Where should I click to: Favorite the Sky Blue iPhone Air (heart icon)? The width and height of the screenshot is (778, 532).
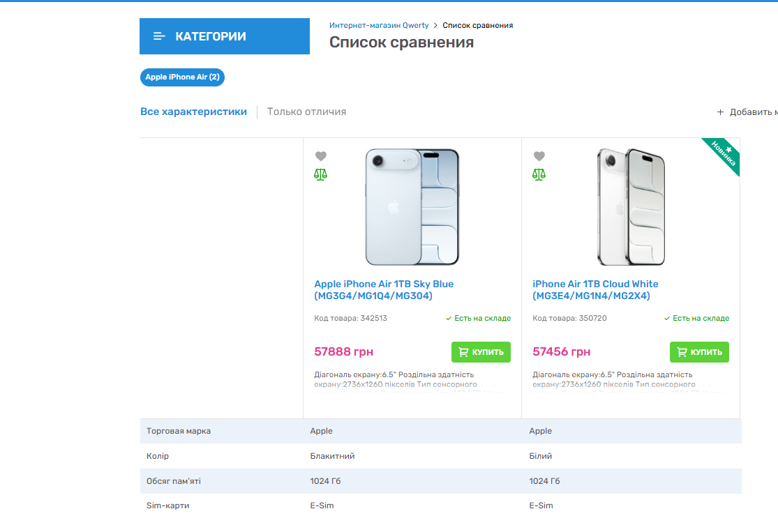click(321, 156)
